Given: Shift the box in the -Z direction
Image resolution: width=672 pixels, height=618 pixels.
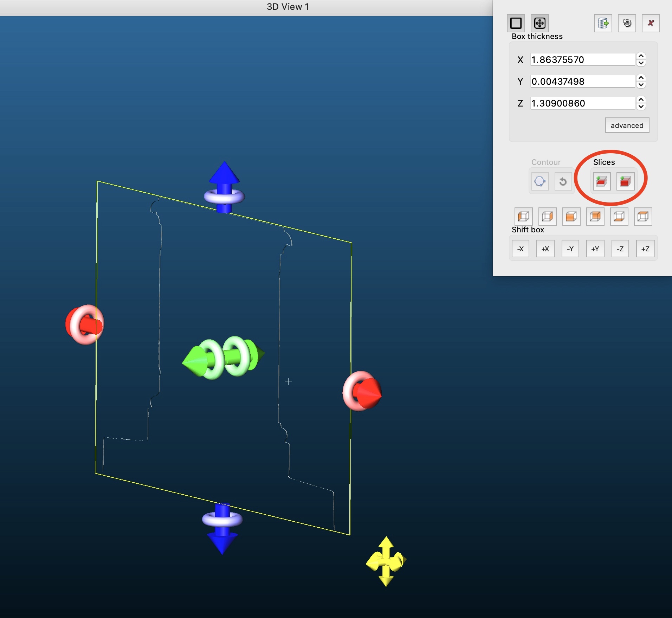Looking at the screenshot, I should (620, 249).
